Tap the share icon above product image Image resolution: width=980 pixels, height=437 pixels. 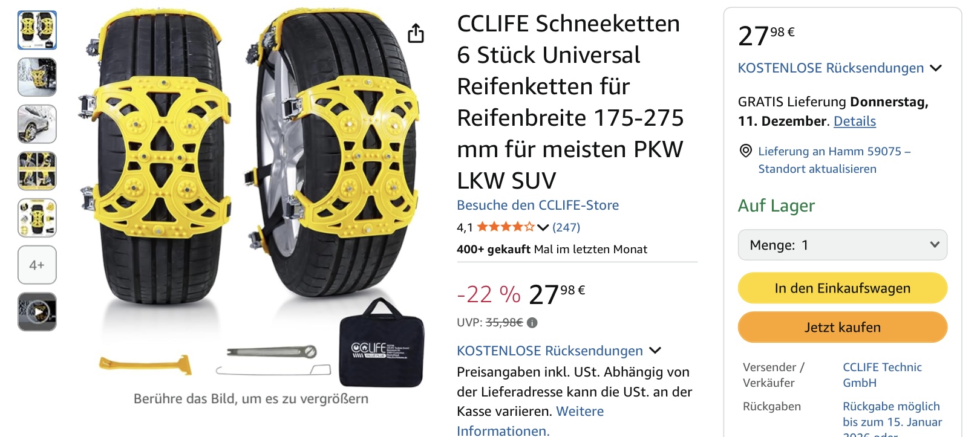pyautogui.click(x=416, y=33)
